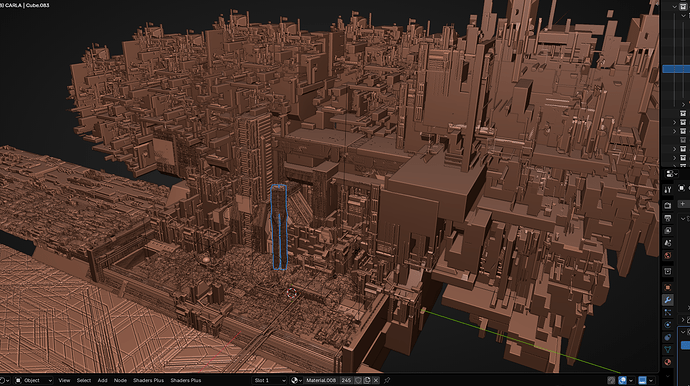Viewport: 690px width, 386px height.
Task: Open the Select menu in node editor
Action: click(x=84, y=380)
